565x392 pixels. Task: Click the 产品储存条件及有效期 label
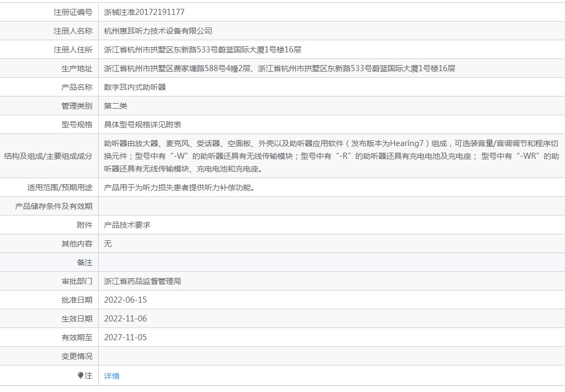click(54, 206)
